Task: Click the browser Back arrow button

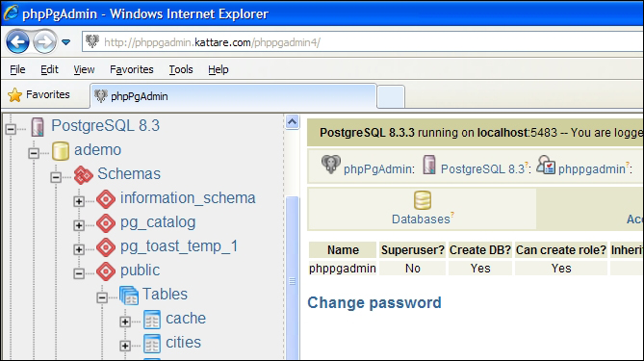Action: tap(17, 42)
